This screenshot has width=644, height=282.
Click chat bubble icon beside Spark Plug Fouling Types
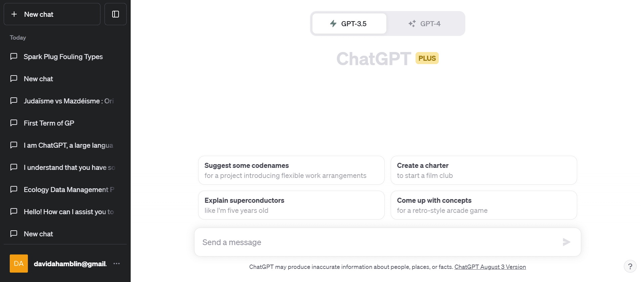14,56
